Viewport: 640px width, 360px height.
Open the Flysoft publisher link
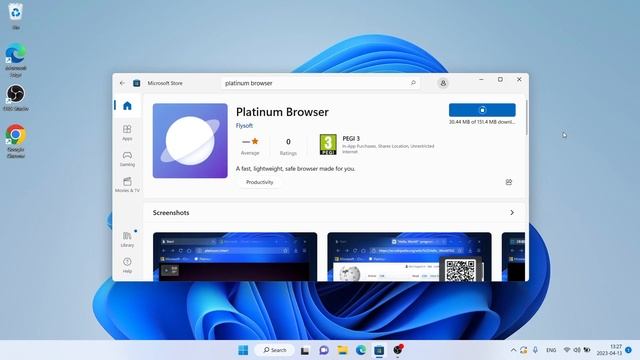(x=244, y=126)
